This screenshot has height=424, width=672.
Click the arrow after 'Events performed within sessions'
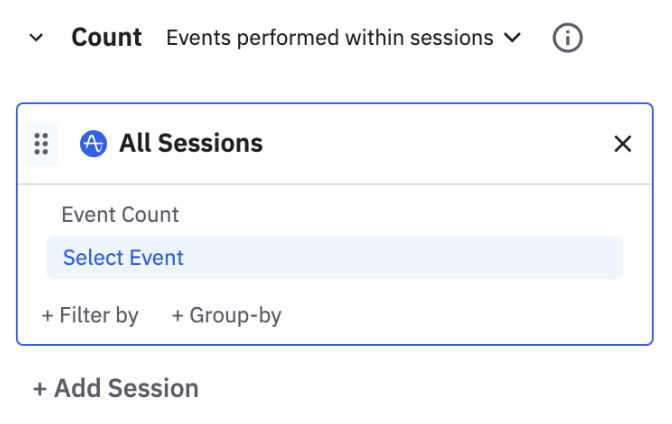513,38
